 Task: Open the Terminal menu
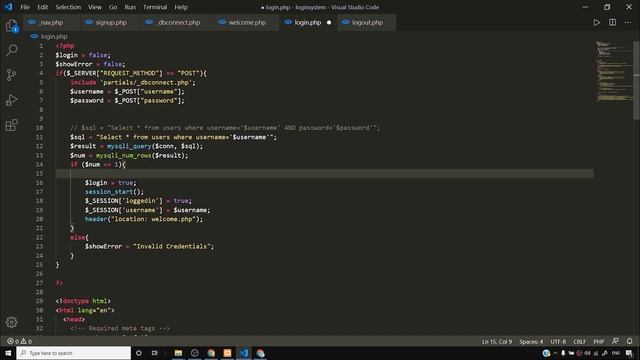click(x=155, y=7)
